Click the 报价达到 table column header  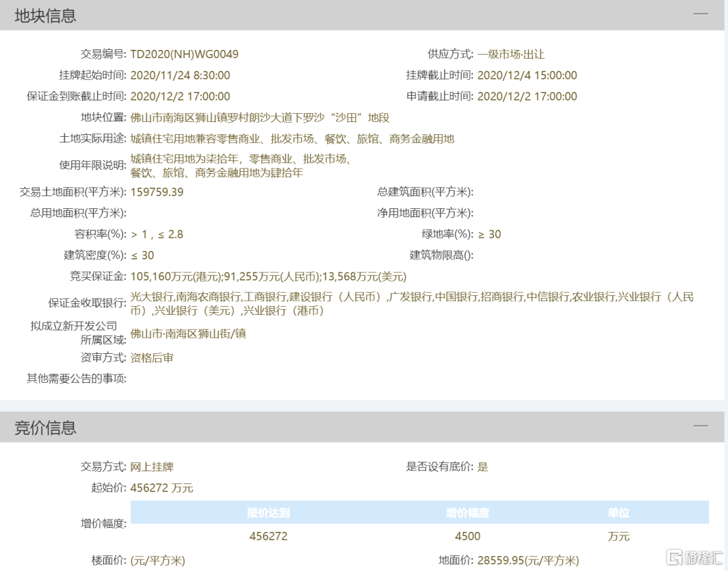pyautogui.click(x=268, y=513)
